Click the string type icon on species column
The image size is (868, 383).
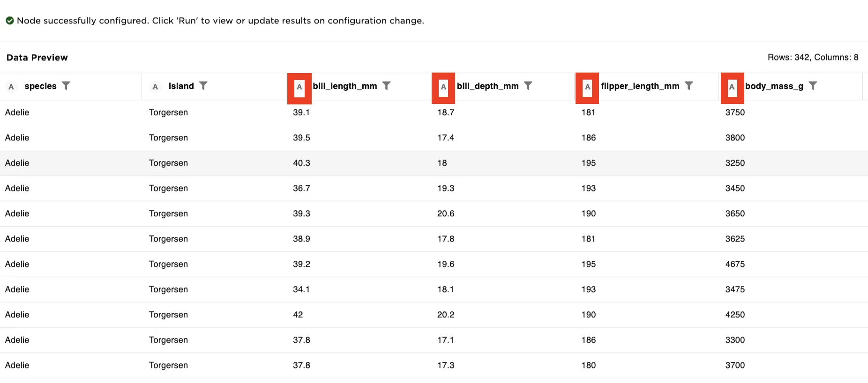(11, 86)
